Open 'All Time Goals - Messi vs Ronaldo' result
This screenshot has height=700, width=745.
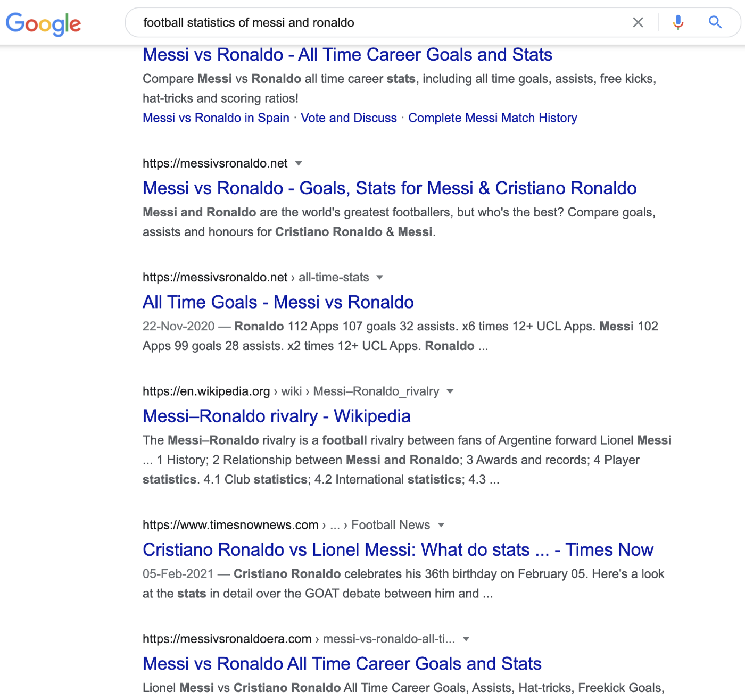tap(278, 302)
